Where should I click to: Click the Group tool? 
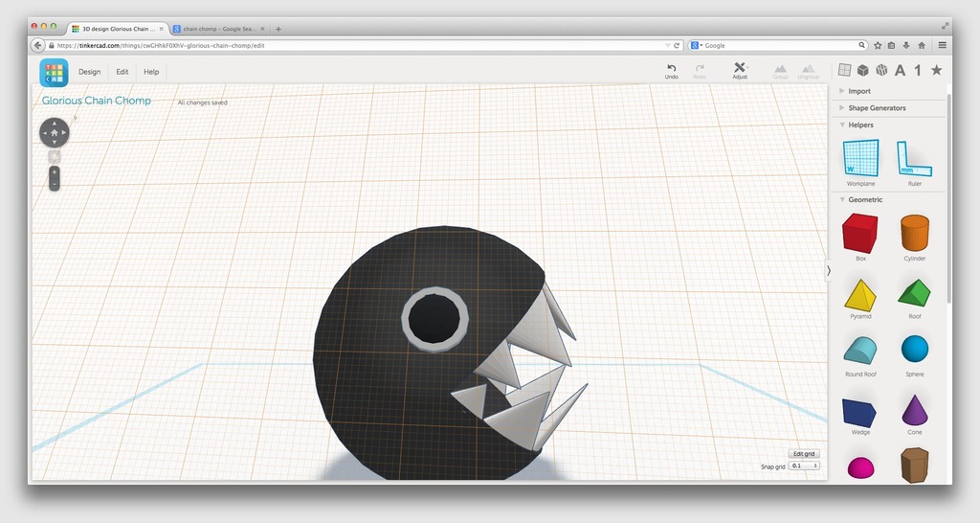[780, 71]
